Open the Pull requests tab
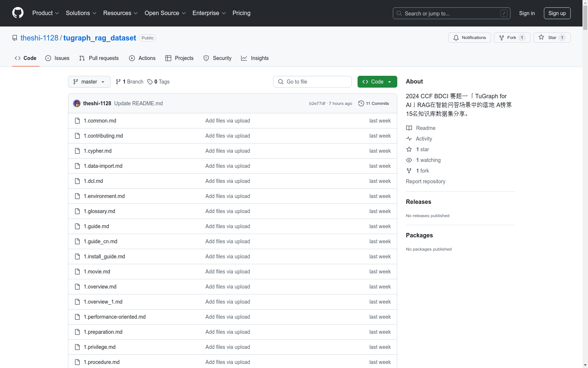Viewport: 588px width, 368px height. tap(99, 58)
